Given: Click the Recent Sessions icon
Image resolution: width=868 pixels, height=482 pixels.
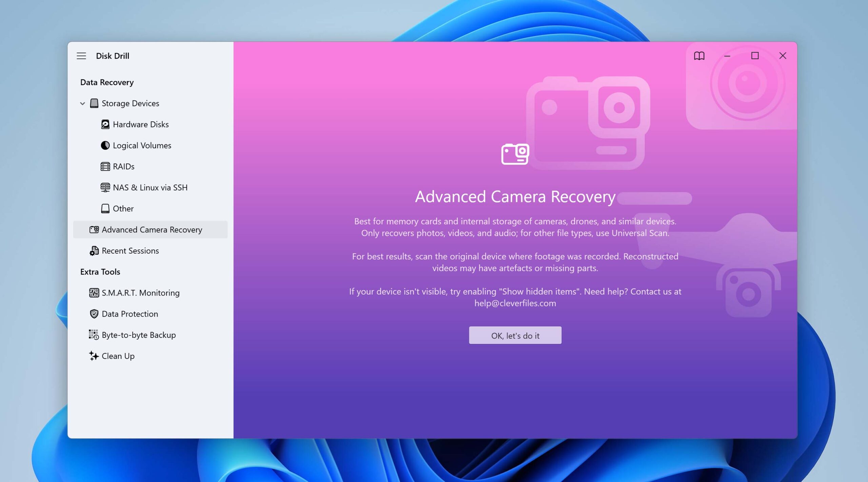Looking at the screenshot, I should click(94, 251).
